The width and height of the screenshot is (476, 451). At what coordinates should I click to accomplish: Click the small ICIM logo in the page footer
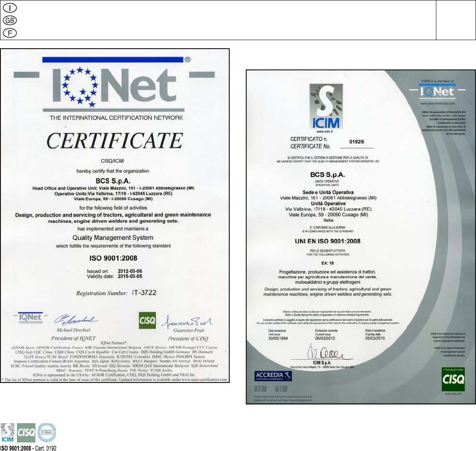coord(8,433)
